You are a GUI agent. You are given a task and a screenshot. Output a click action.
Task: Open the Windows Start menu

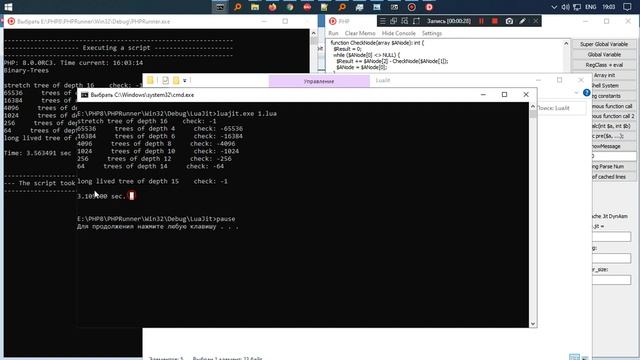(8, 7)
